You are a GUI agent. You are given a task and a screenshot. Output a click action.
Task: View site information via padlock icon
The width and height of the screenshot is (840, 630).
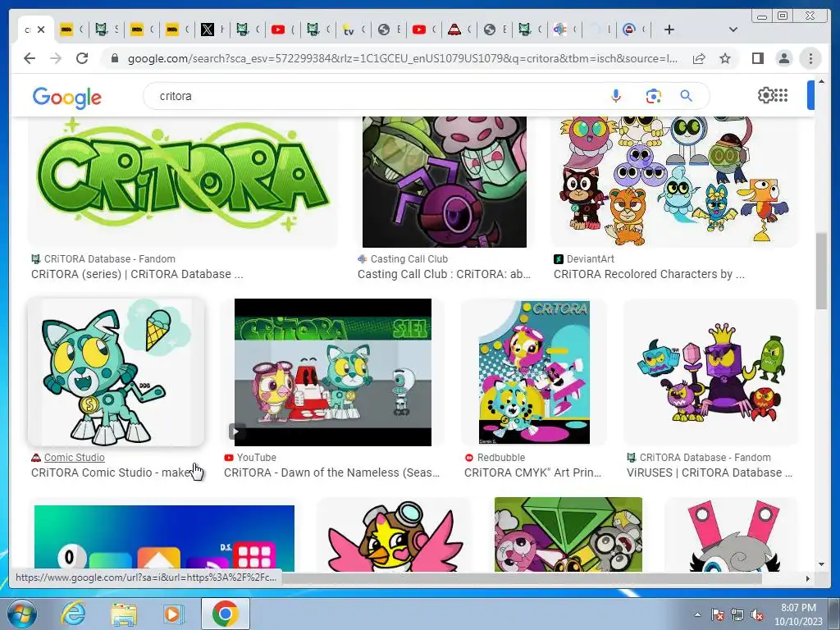coord(114,58)
